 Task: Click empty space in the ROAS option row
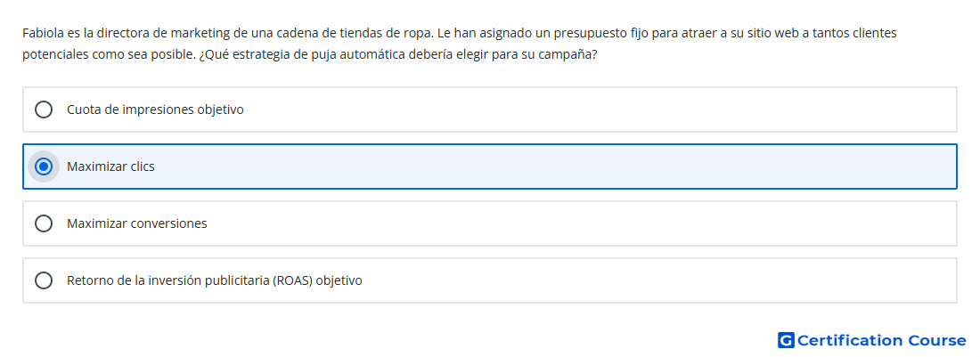coord(668,280)
